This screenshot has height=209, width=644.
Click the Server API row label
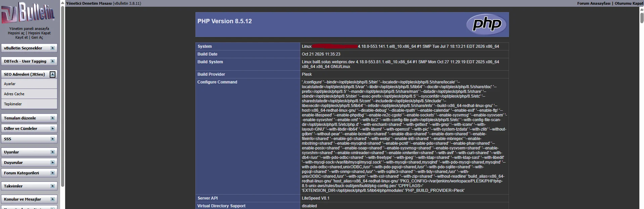[208, 198]
